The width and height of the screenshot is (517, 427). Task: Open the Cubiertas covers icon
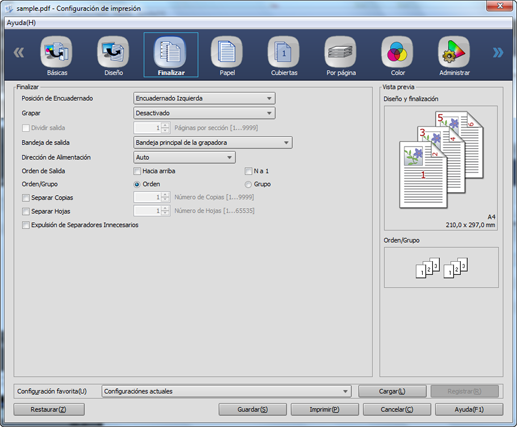283,52
